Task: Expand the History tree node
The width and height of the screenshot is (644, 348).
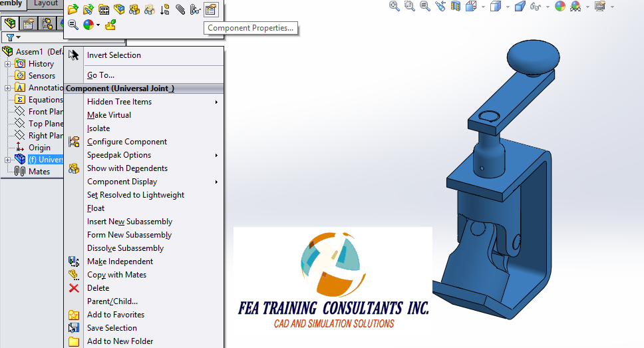Action: (7, 64)
